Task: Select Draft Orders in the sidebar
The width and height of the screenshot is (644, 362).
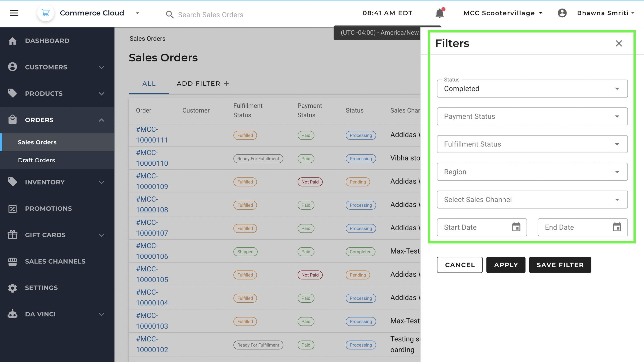Action: point(36,160)
